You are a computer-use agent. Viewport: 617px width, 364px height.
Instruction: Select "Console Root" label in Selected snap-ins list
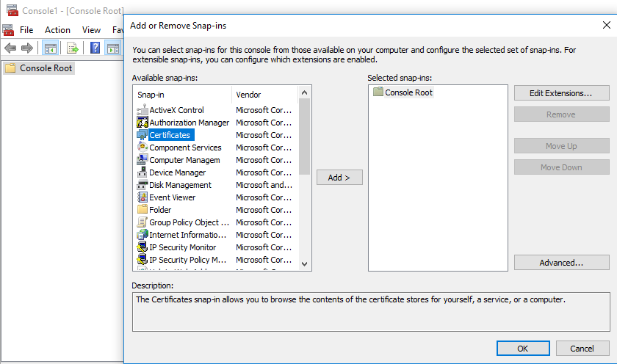[408, 92]
